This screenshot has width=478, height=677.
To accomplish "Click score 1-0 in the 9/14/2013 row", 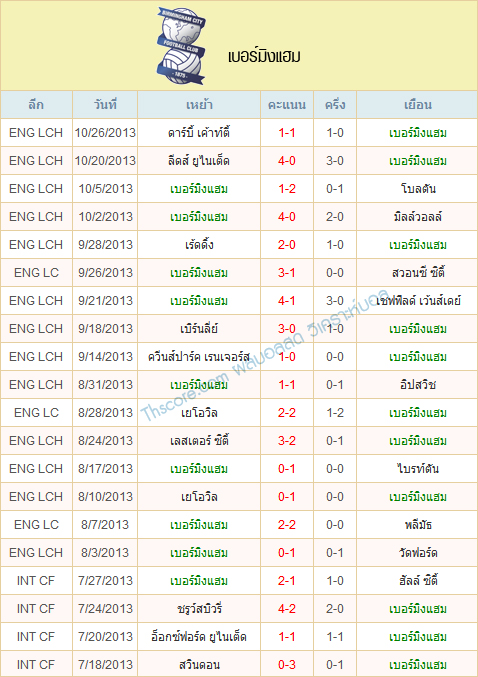I will (x=287, y=357).
